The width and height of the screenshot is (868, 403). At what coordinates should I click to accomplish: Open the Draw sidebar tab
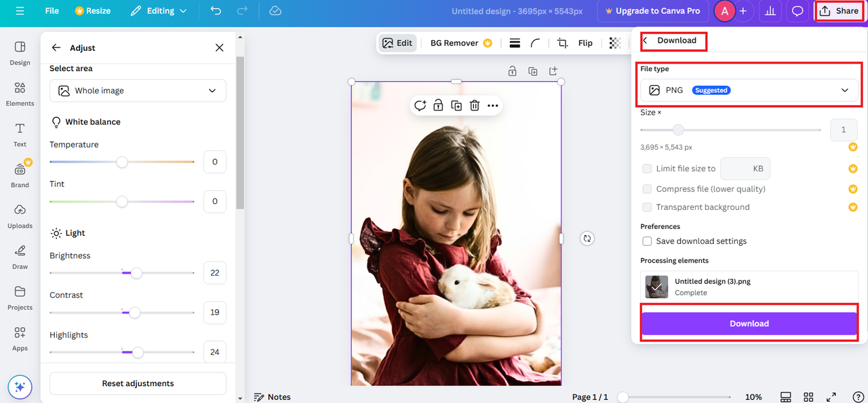coord(20,257)
